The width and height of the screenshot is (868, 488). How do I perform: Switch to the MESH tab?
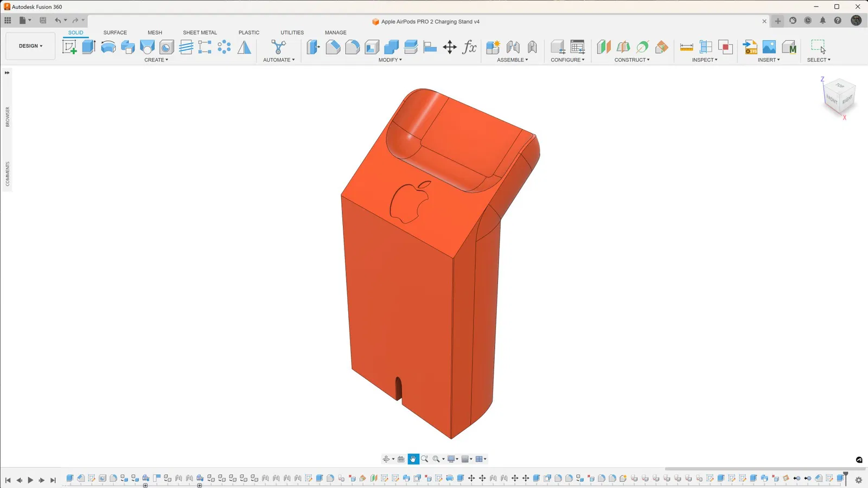click(155, 33)
